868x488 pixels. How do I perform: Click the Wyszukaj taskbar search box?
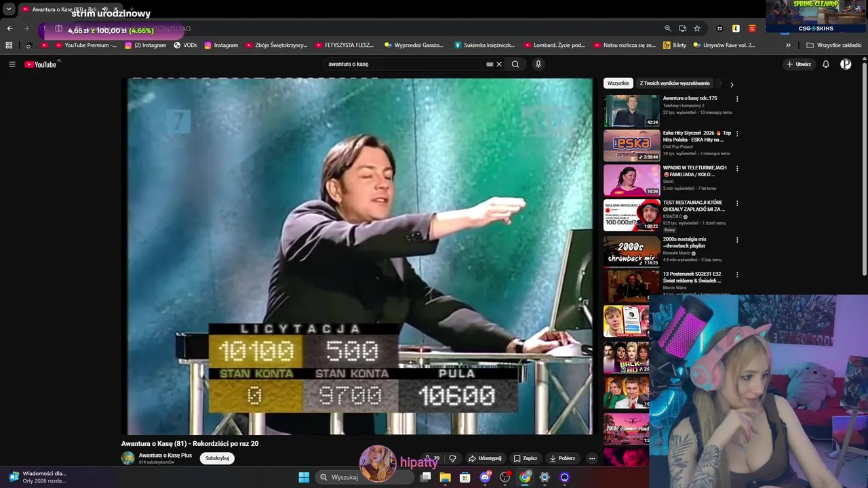(x=366, y=477)
